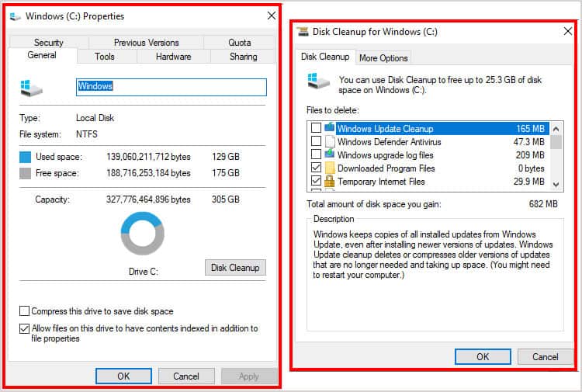
Task: Click the Local Disk type value
Action: (95, 118)
